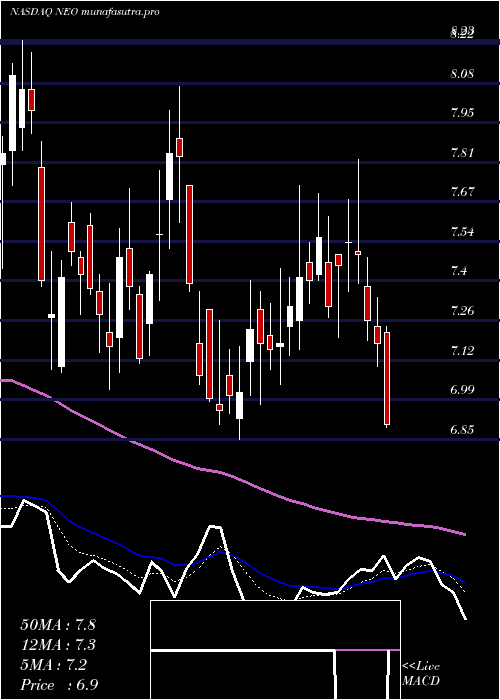This screenshot has width=500, height=700.
Task: Click the <<Live MACD label
Action: [421, 674]
